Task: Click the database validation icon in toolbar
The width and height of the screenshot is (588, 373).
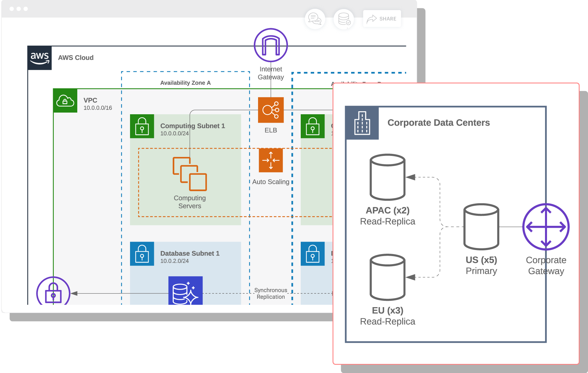Action: pyautogui.click(x=343, y=18)
